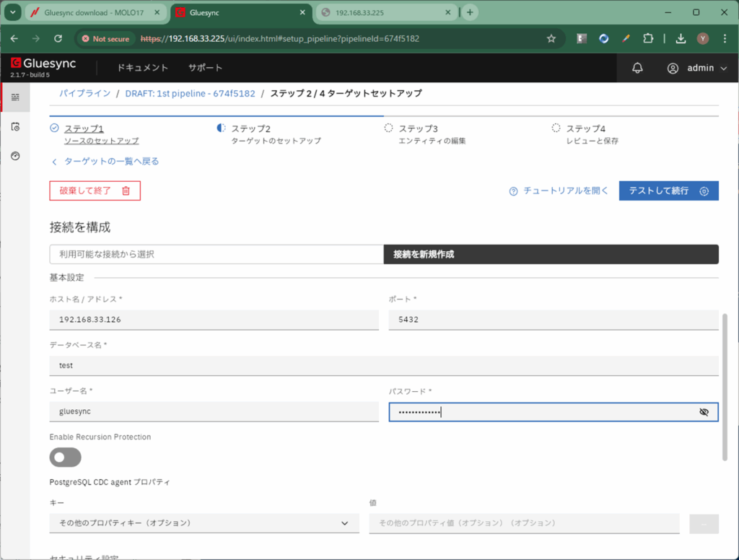Click the テストして続行 button
Viewport: 739px width, 560px height.
pos(668,191)
